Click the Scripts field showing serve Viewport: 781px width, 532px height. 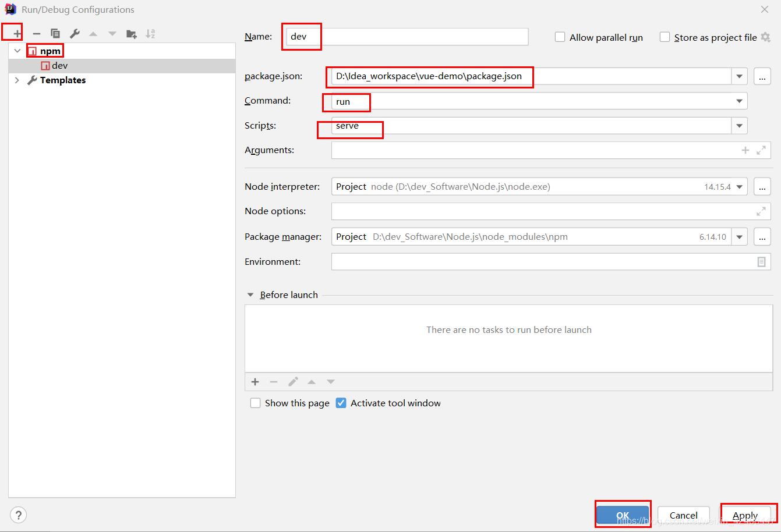coord(531,126)
